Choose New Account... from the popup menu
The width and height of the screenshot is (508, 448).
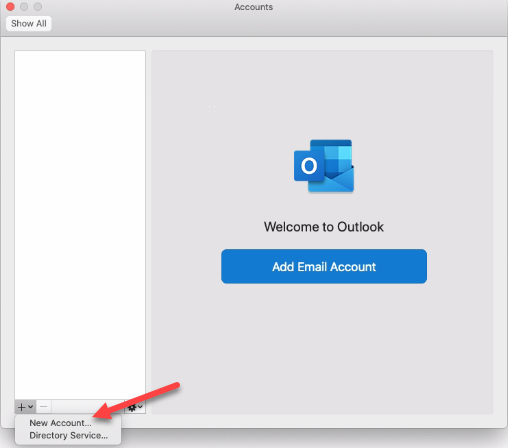pos(60,423)
